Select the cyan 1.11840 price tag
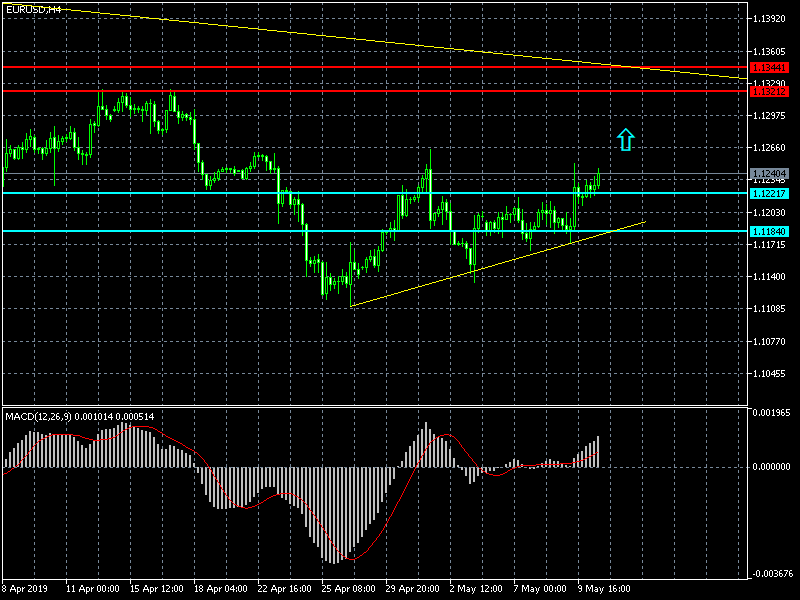800x600 pixels. 769,232
